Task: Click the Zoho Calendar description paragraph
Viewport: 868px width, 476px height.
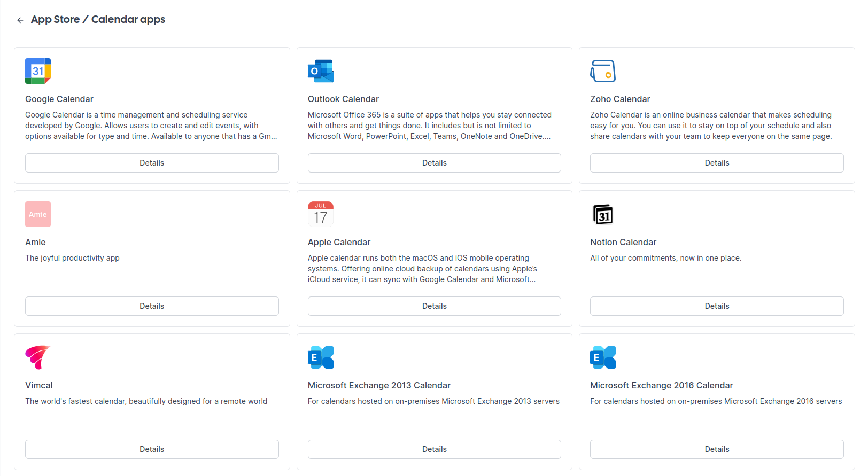Action: (711, 126)
